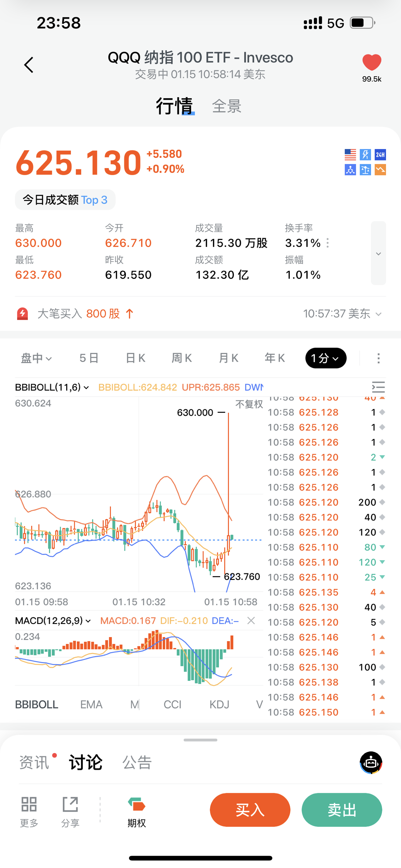Toggle the trade list panel icon
This screenshot has width=401, height=868.
tap(378, 387)
